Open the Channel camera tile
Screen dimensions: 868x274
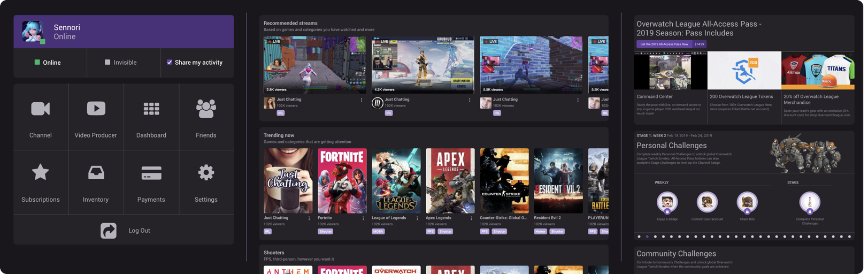[x=41, y=117]
